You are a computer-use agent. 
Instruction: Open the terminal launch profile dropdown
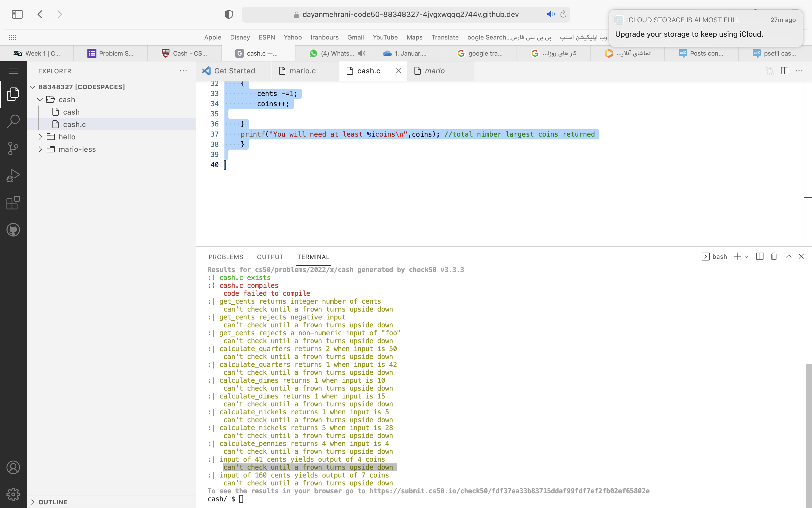[x=746, y=257]
